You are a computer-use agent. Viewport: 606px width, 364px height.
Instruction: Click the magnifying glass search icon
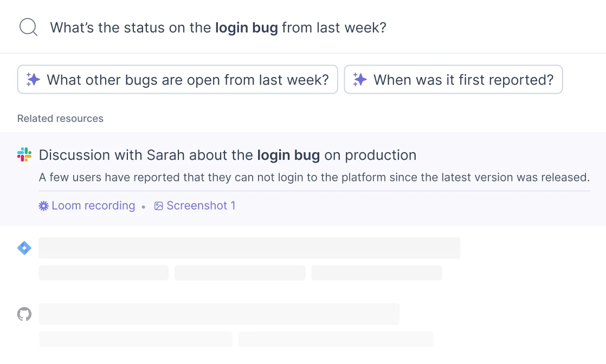pos(29,28)
